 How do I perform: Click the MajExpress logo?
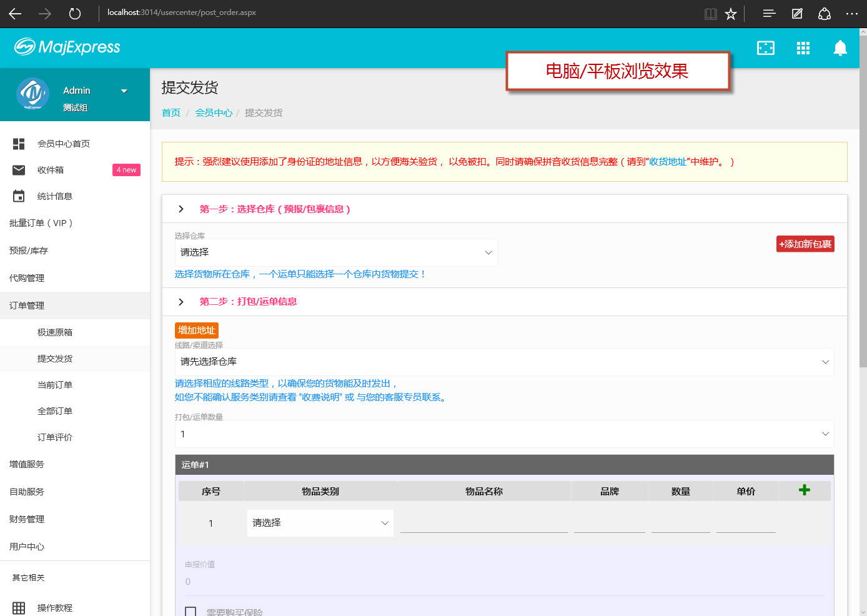[67, 47]
